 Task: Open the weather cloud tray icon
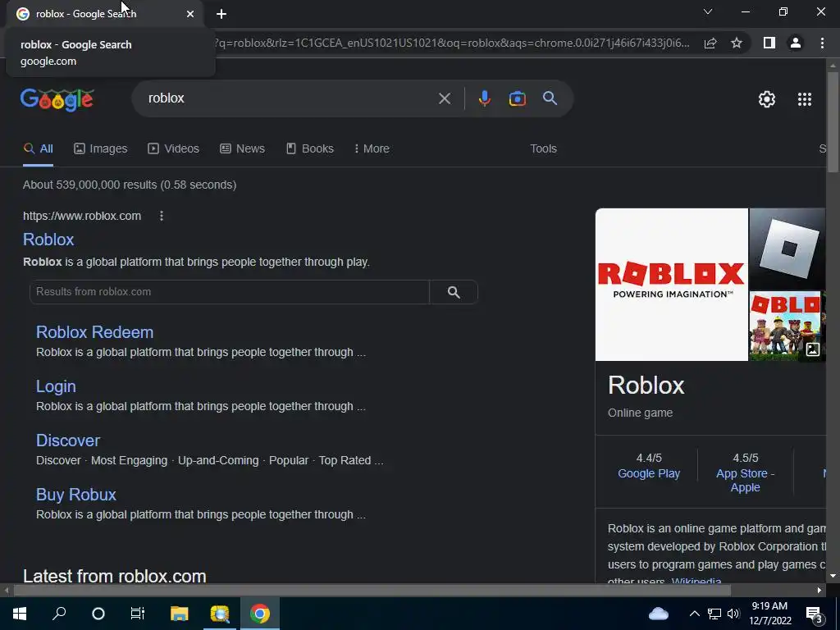(659, 614)
